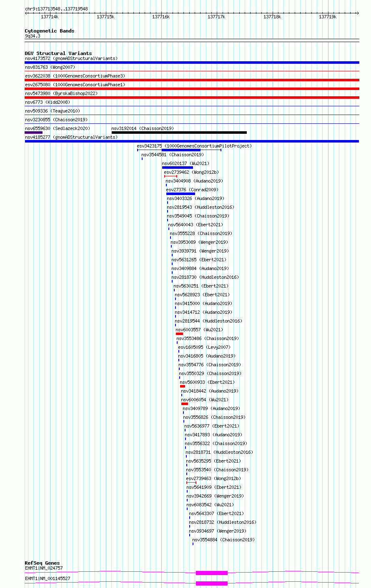Click the nsv5473980 (ByrskaBishop2022) label
The width and height of the screenshot is (371, 588).
tap(61, 93)
